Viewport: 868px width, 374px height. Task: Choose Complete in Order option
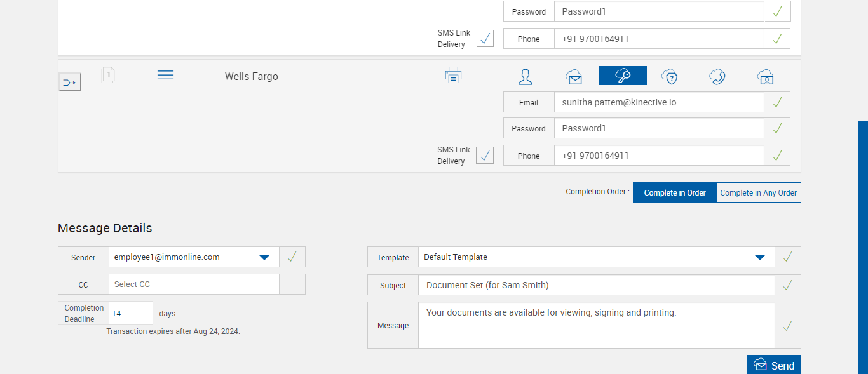tap(674, 192)
